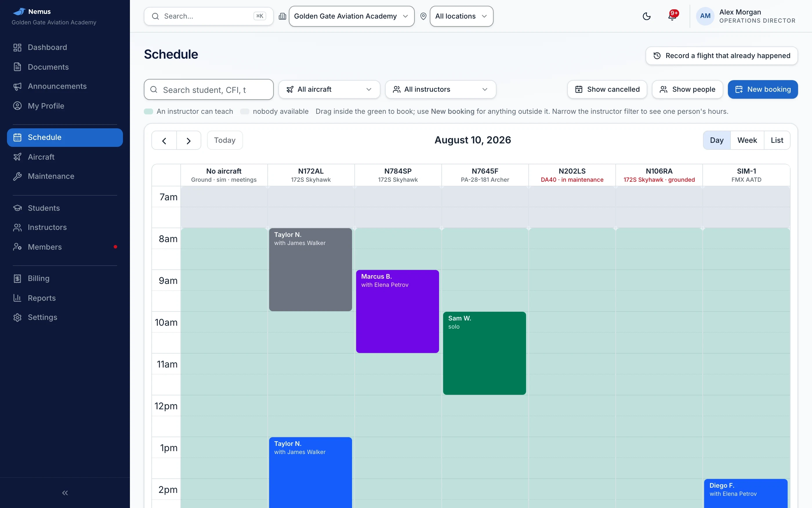Open My Profile icon in sidebar
This screenshot has height=508, width=812.
pyautogui.click(x=17, y=106)
